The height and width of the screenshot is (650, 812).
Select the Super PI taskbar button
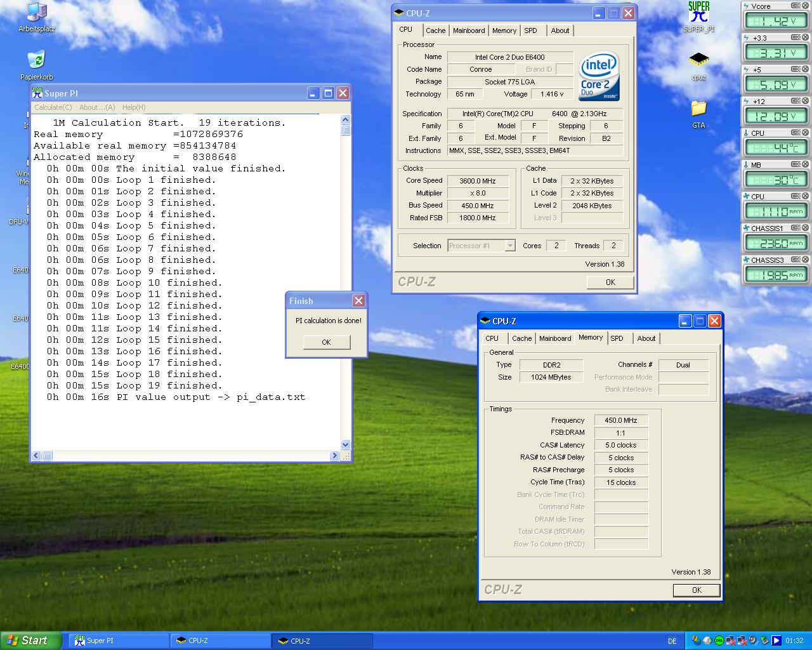click(117, 641)
